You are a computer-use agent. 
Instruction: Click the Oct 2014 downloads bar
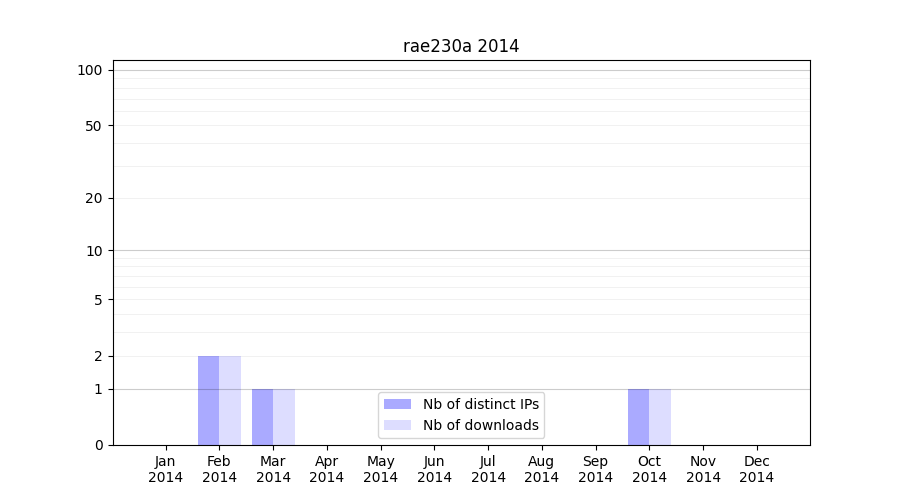pyautogui.click(x=660, y=417)
